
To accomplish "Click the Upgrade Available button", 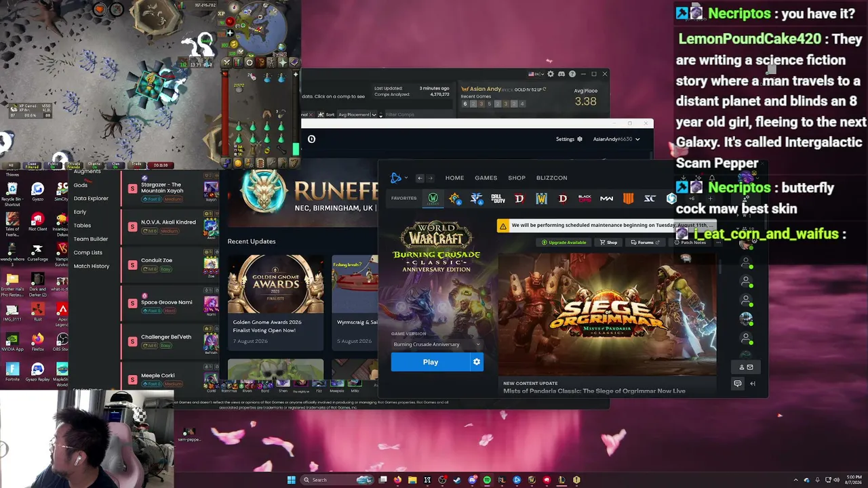I will click(564, 243).
